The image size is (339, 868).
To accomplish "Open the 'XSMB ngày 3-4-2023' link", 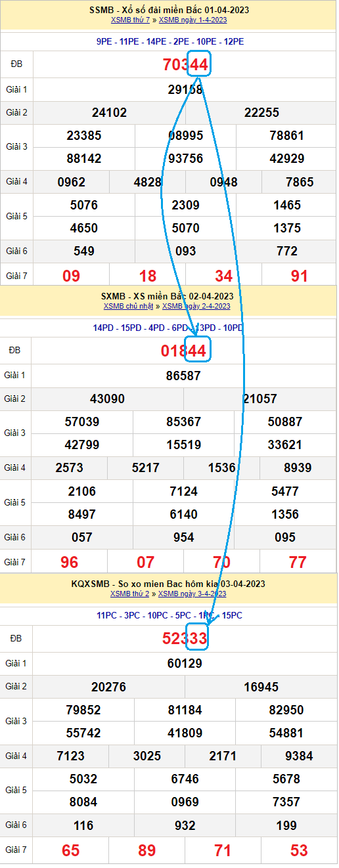I will (x=192, y=594).
